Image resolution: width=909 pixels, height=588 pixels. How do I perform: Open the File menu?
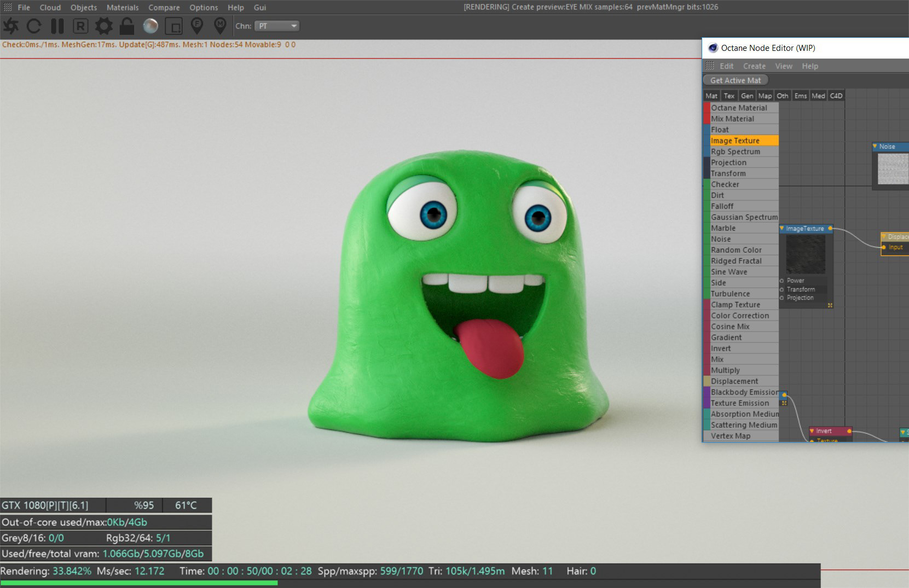point(24,8)
